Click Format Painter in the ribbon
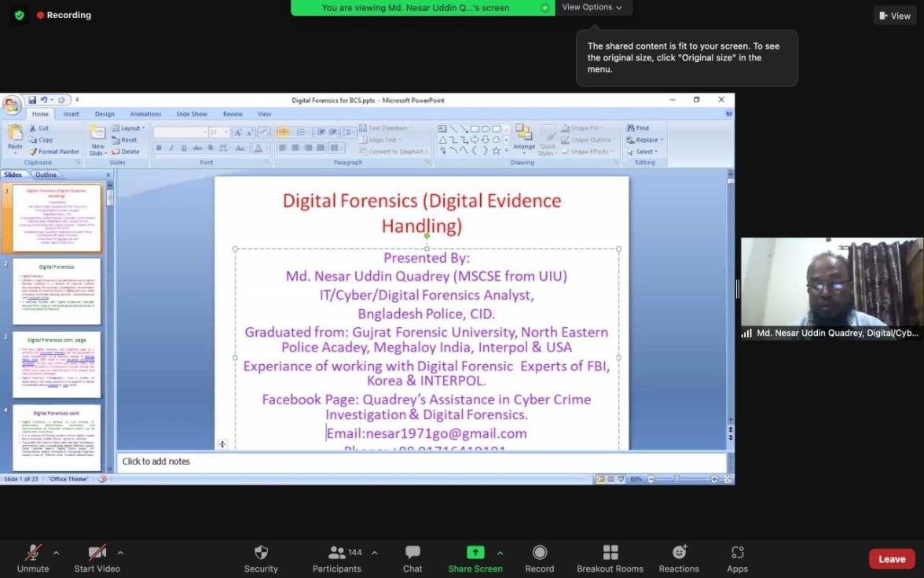The image size is (924, 578). (53, 152)
